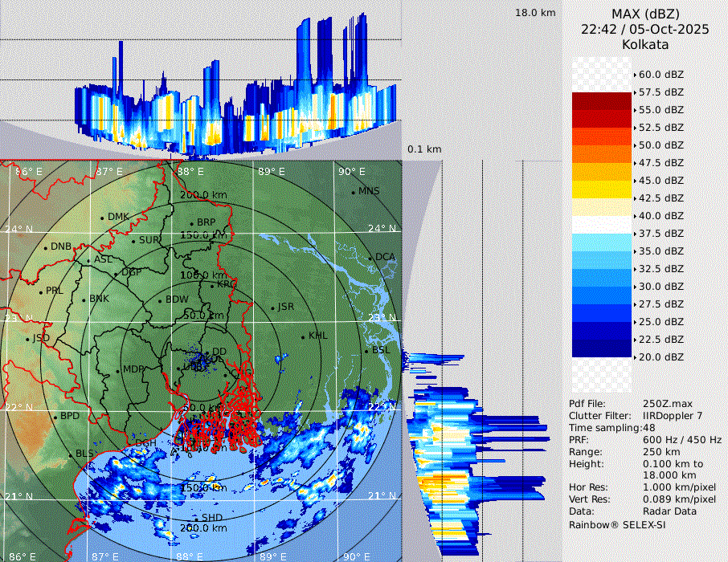The width and height of the screenshot is (728, 562).
Task: Select the darkest navy legend swatch
Action: [602, 348]
